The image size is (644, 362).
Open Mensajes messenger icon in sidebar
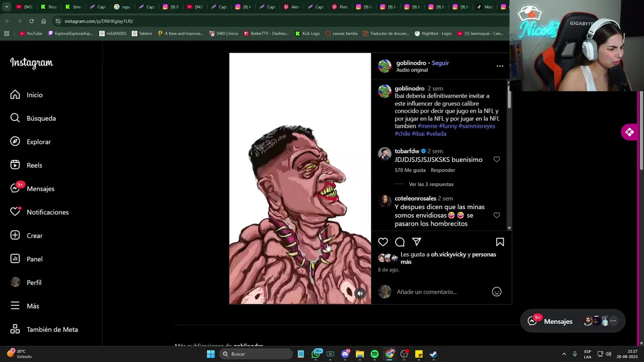pos(15,189)
